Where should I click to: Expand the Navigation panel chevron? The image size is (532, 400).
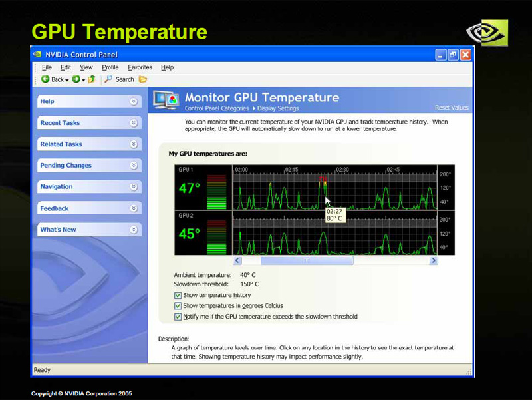coord(134,187)
